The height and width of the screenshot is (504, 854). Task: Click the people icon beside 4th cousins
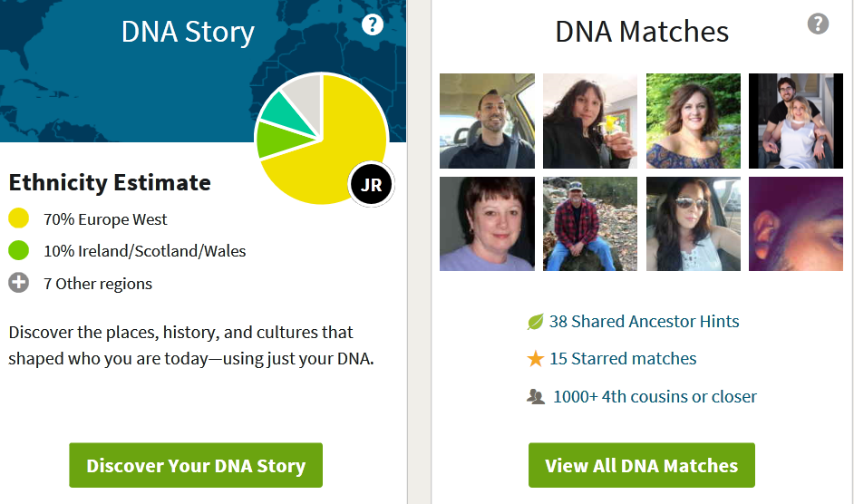(536, 397)
